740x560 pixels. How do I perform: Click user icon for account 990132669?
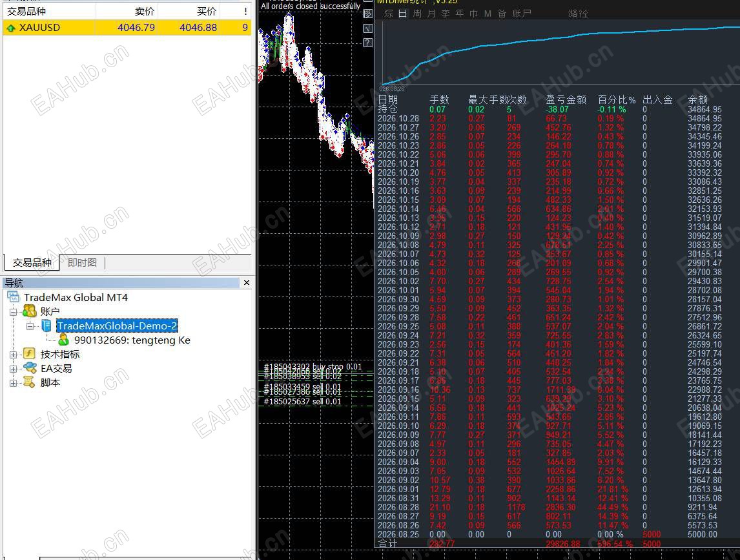[64, 340]
